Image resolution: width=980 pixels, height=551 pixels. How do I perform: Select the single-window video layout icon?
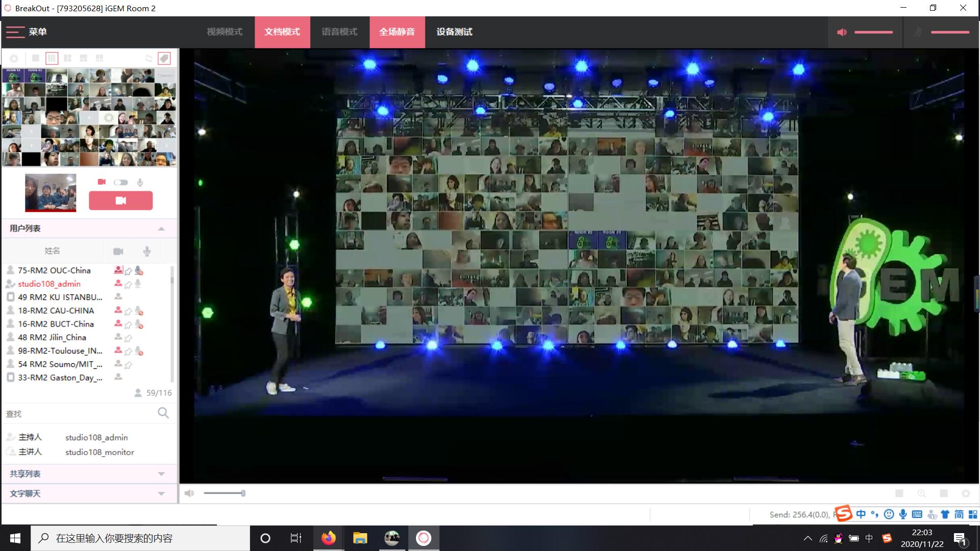[x=35, y=58]
